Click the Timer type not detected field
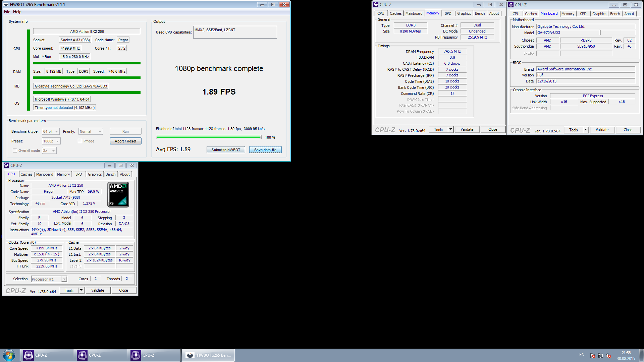The width and height of the screenshot is (644, 362). 64,108
